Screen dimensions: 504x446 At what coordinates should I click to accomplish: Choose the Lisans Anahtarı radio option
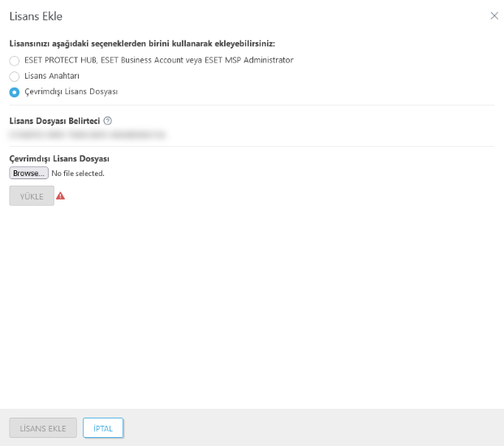[x=14, y=76]
